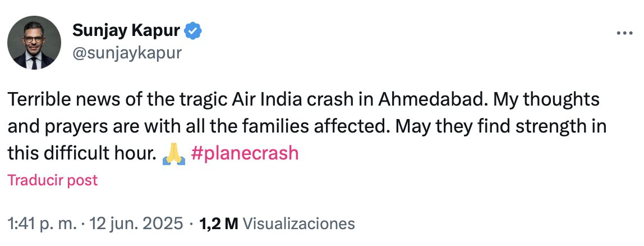Click the 1,2 M views count

pos(219,224)
